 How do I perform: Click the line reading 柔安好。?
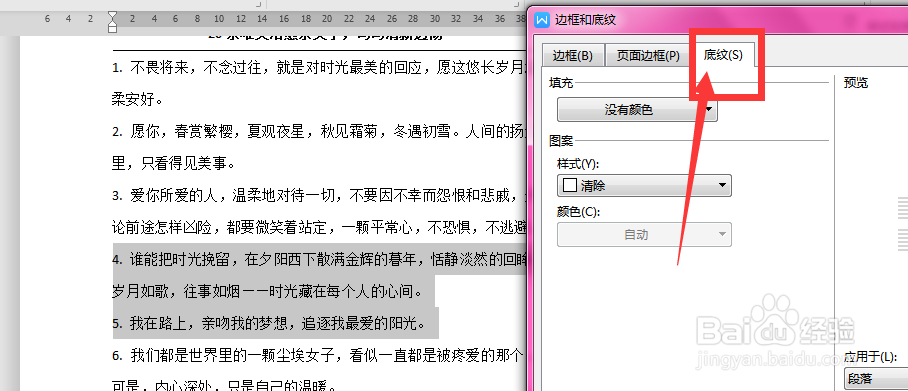pyautogui.click(x=137, y=99)
